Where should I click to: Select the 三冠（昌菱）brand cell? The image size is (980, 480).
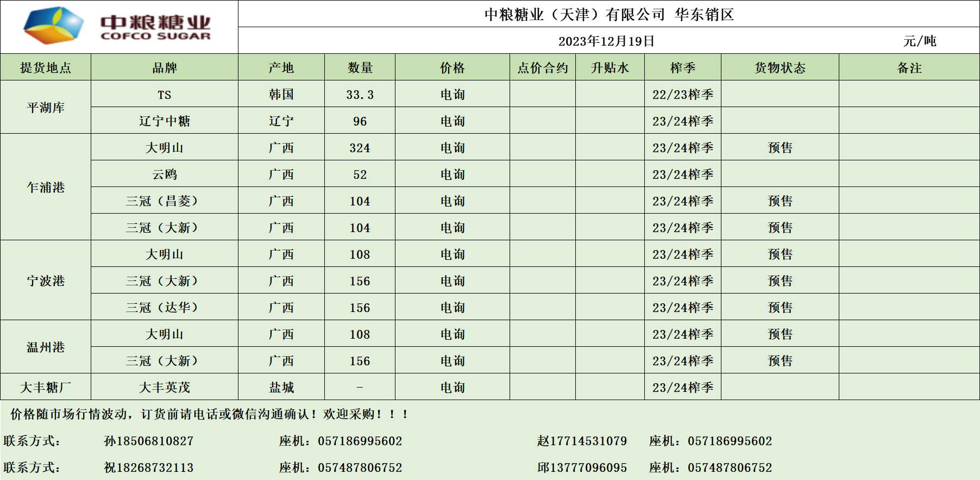click(164, 201)
